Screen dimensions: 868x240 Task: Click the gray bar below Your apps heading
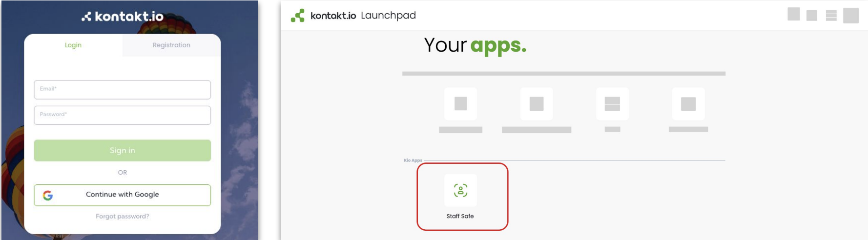(x=563, y=74)
